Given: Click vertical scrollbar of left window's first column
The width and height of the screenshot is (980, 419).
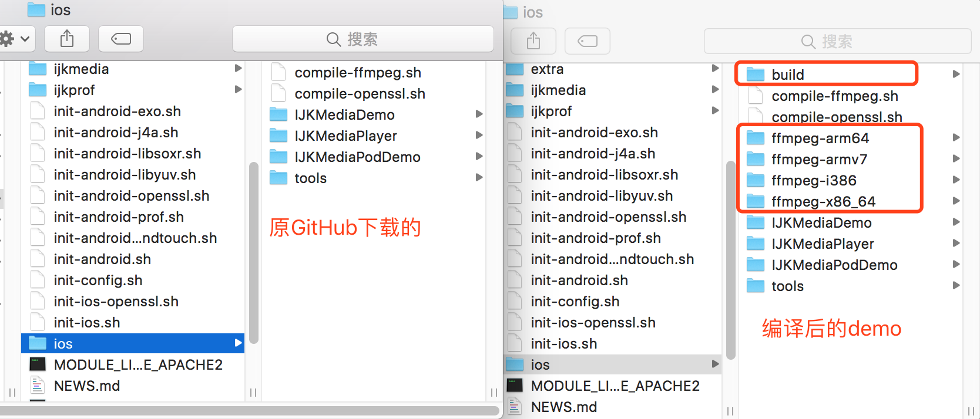Looking at the screenshot, I should click(x=254, y=252).
